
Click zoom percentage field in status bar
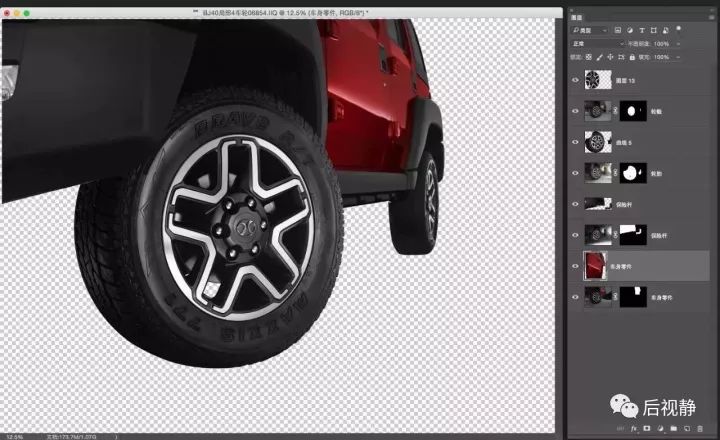(x=14, y=437)
